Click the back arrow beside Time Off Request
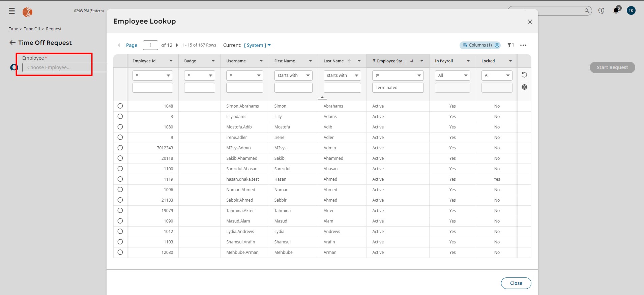The image size is (644, 295). (12, 42)
